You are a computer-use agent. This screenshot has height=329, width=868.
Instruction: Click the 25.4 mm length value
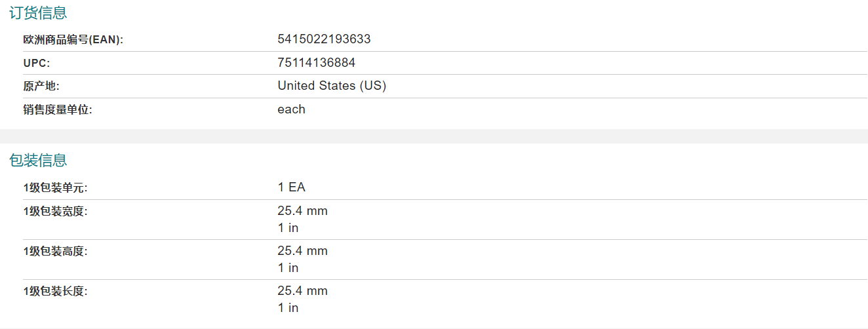pos(302,291)
